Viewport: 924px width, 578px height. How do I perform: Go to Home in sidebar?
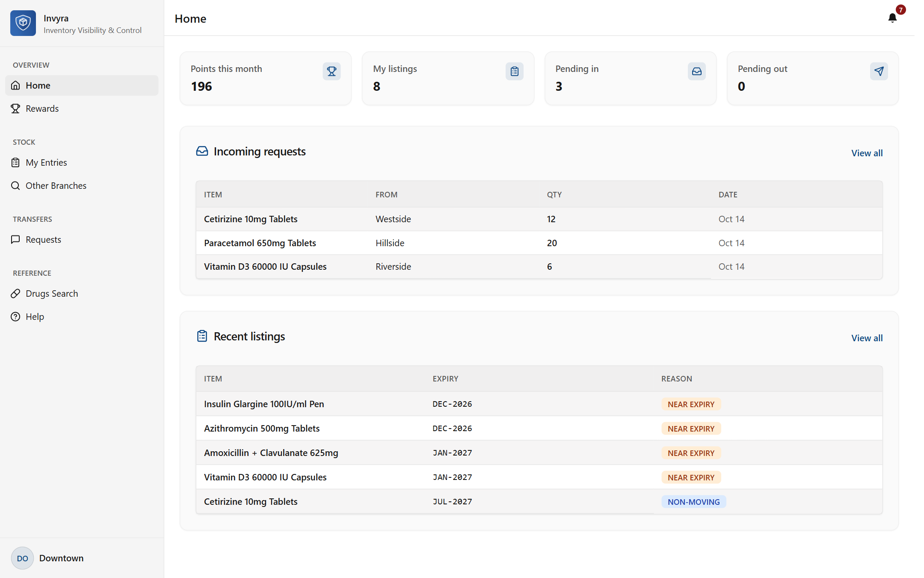(82, 85)
